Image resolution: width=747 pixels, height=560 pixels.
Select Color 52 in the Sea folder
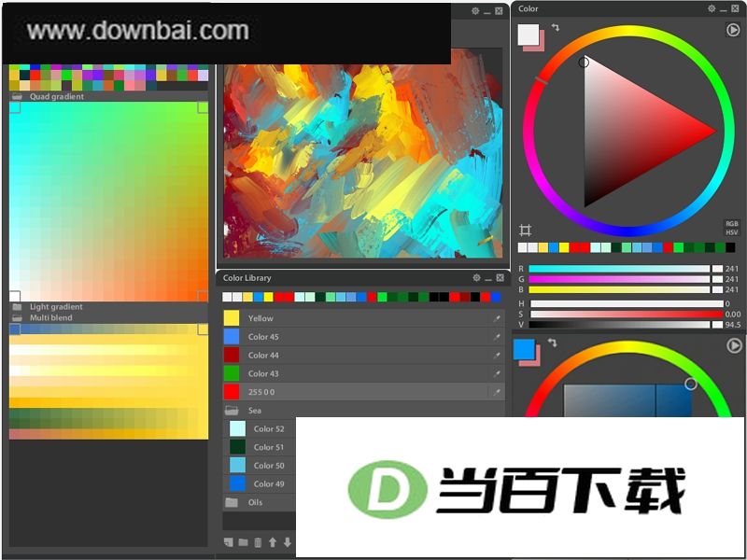pos(260,429)
